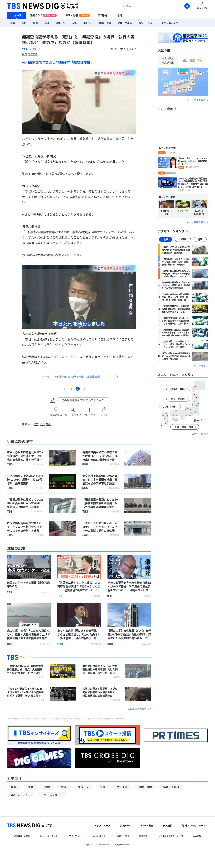Image resolution: width=215 pixels, height=868 pixels.
Task: Click crown icon next to アクセスランキング
Action: [187, 231]
